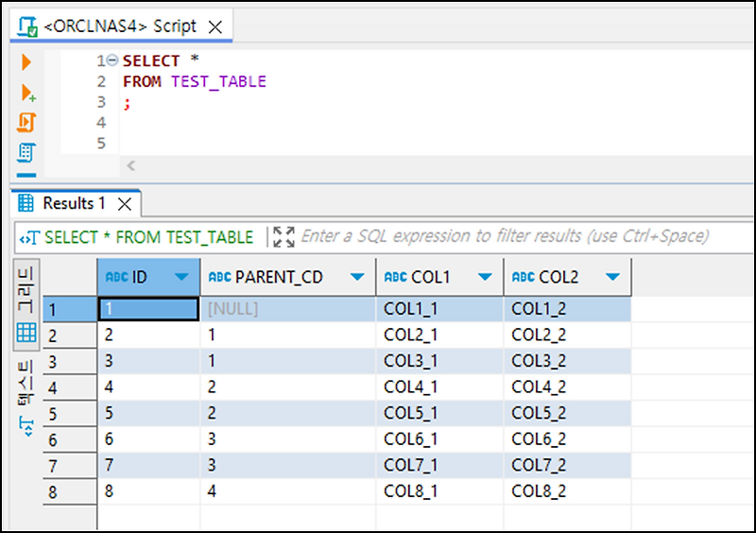
Task: Click the semicolon on editor line 3
Action: pos(127,103)
